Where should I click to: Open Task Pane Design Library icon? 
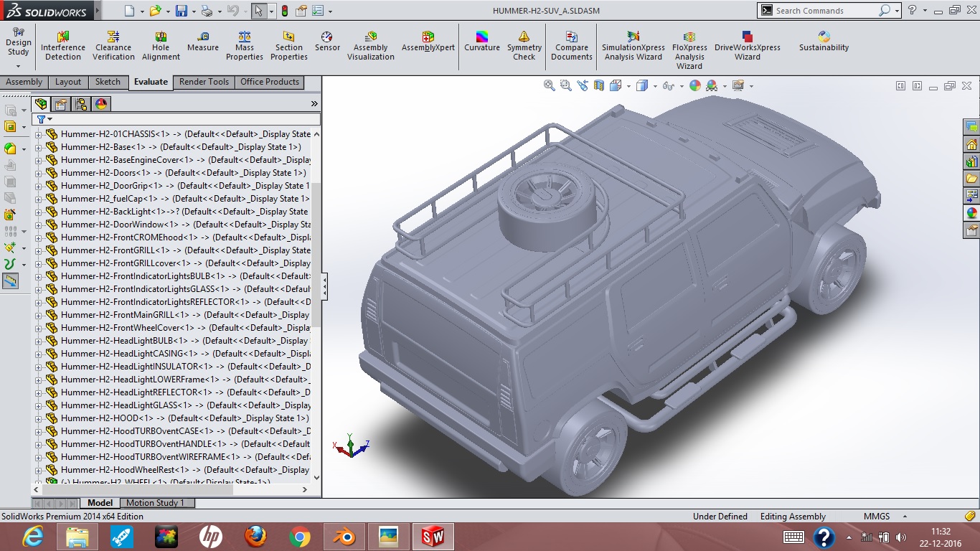point(972,161)
